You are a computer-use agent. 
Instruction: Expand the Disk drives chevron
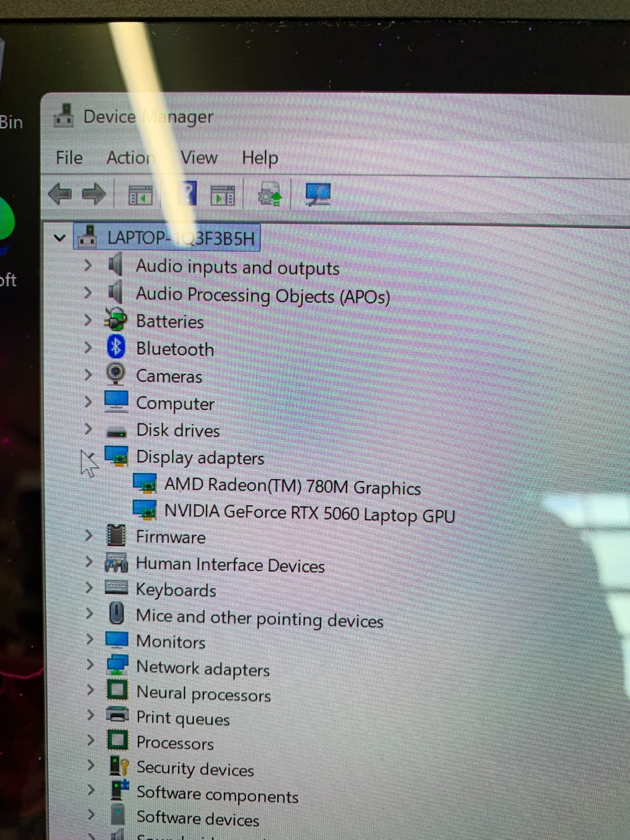(88, 428)
